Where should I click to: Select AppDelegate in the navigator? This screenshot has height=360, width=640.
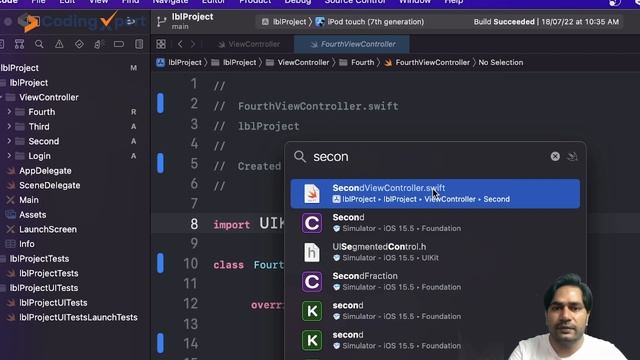(45, 171)
